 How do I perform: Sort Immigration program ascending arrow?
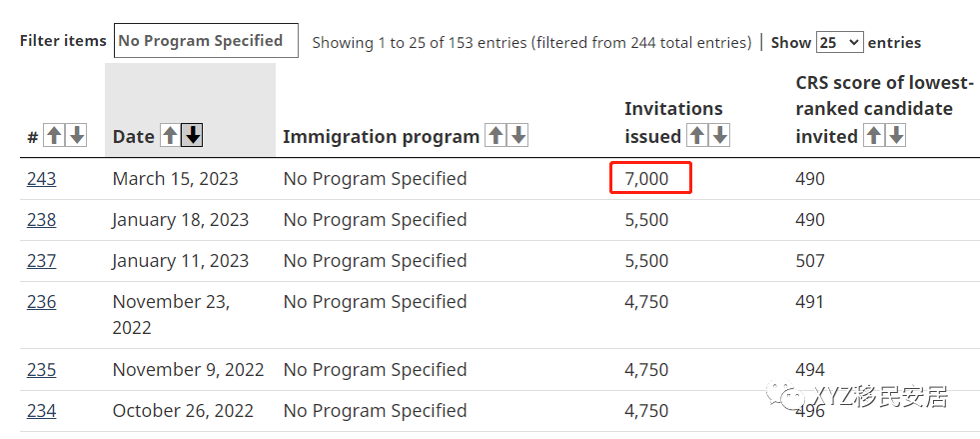coord(495,136)
